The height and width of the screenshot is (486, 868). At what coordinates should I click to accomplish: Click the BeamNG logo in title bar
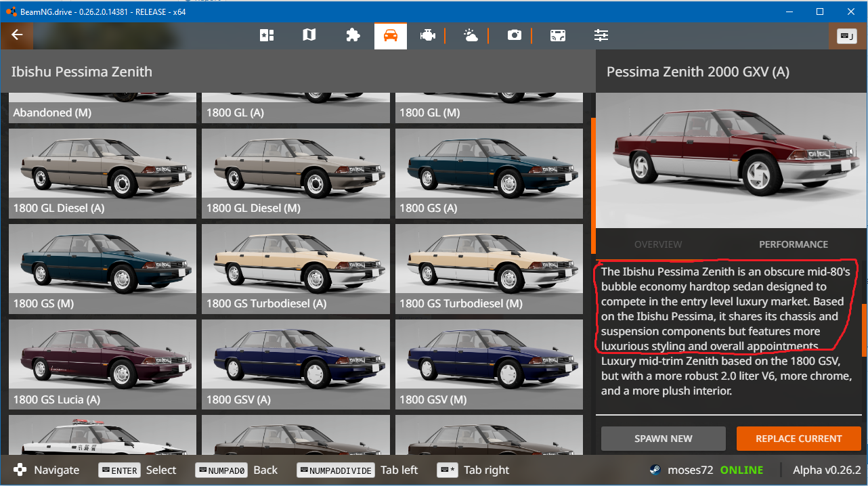[x=10, y=12]
